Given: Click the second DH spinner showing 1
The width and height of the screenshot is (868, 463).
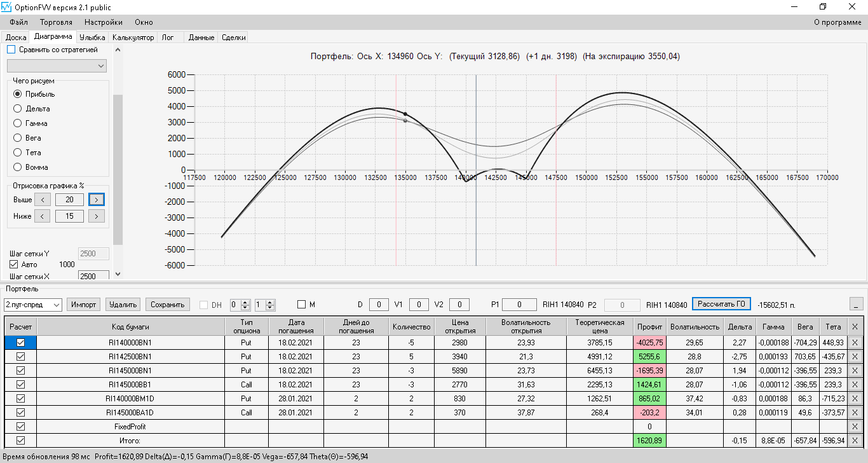Looking at the screenshot, I should 264,305.
